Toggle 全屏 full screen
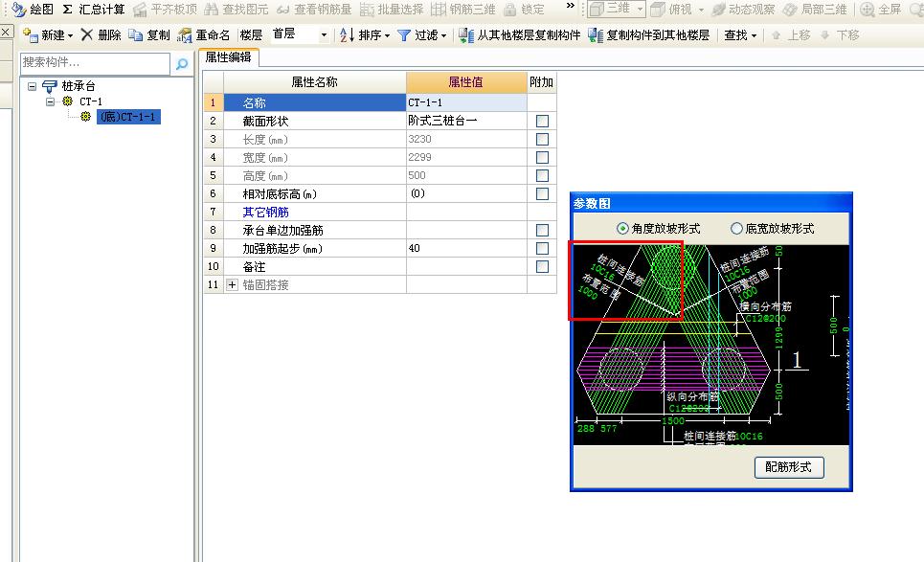This screenshot has width=924, height=562. point(881,10)
